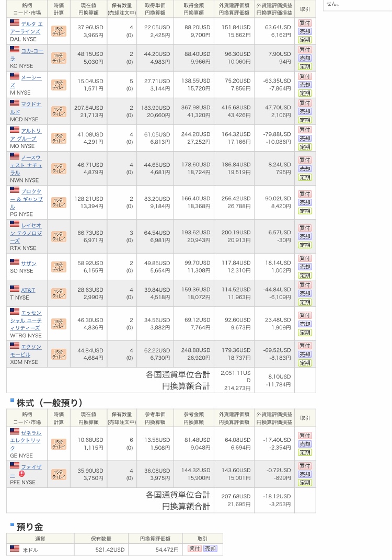392x560 pixels.
Task: Click 買付 button in 預り金 米ドル row
Action: tap(194, 549)
